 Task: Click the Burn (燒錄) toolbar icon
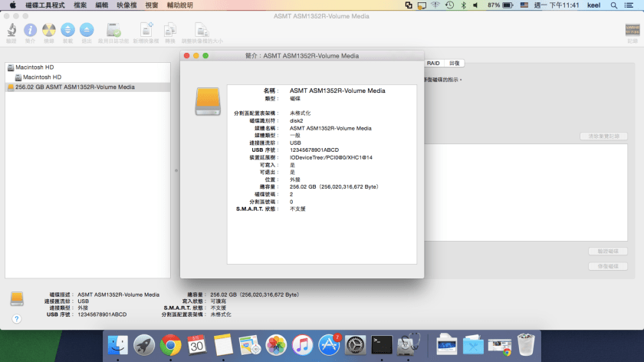48,31
